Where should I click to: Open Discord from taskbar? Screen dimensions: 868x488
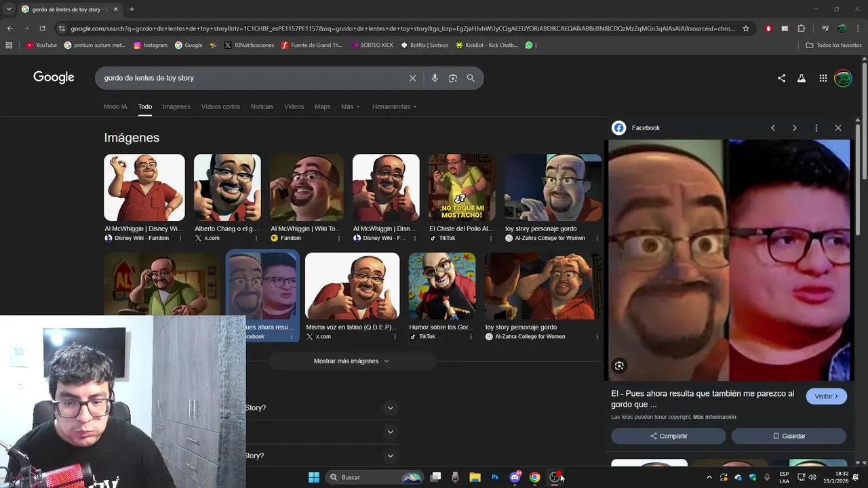(515, 477)
